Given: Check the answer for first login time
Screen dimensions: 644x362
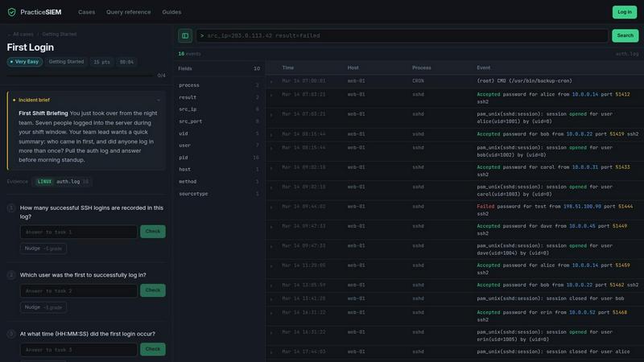Looking at the screenshot, I should [153, 349].
